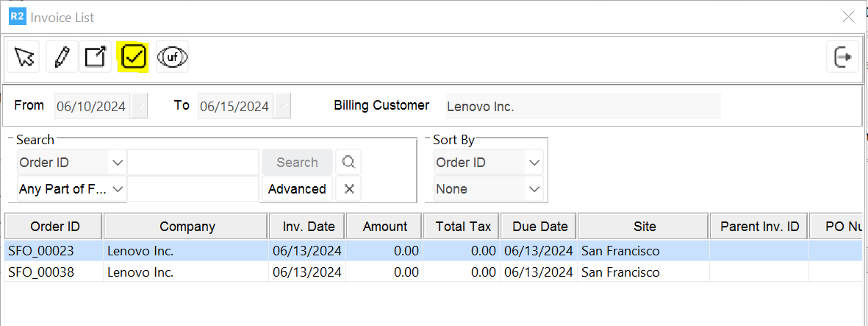Open the Sort By Order ID dropdown

(x=534, y=163)
